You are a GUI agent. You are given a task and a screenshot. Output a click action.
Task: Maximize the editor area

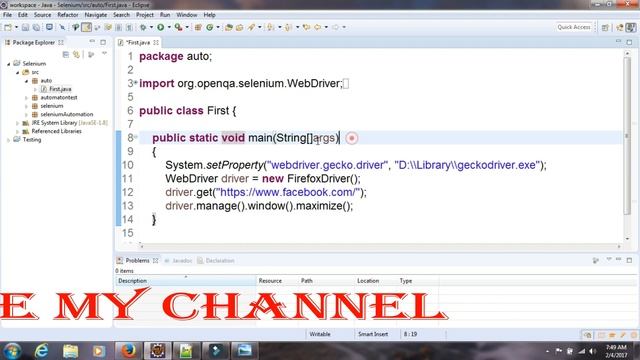coord(629,42)
